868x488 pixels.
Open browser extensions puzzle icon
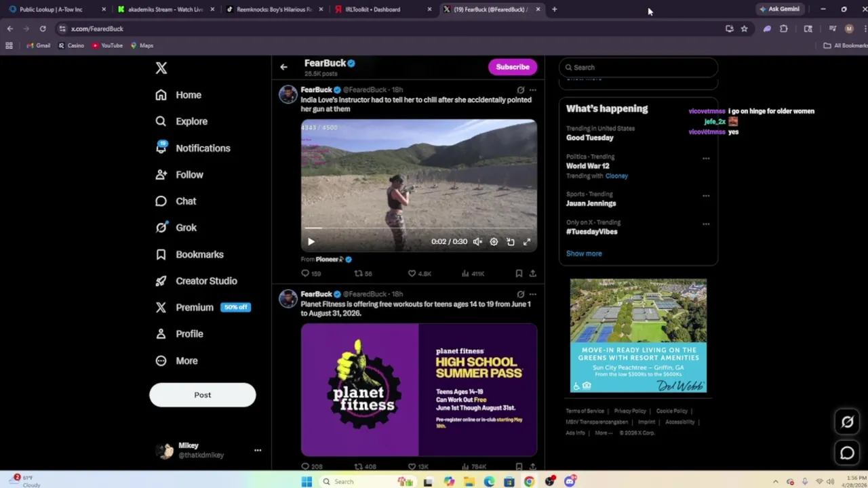783,28
